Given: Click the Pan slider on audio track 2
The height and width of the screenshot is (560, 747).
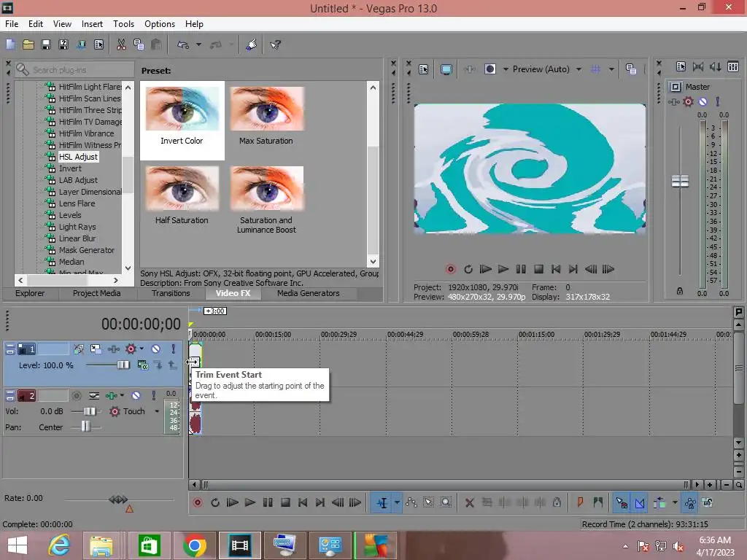Looking at the screenshot, I should (85, 427).
